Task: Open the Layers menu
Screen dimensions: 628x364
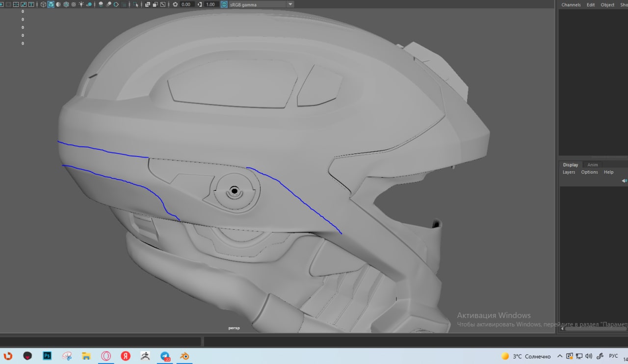Action: pos(569,172)
